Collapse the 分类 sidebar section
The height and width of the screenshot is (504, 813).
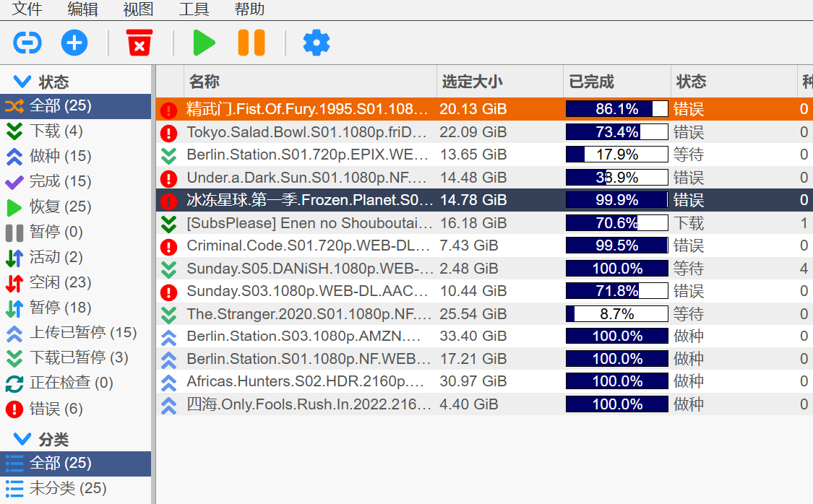[22, 439]
